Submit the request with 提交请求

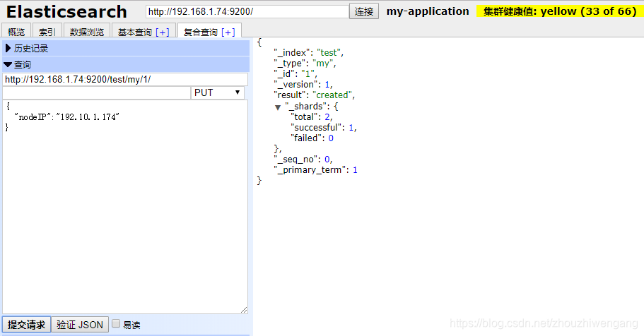coord(27,325)
